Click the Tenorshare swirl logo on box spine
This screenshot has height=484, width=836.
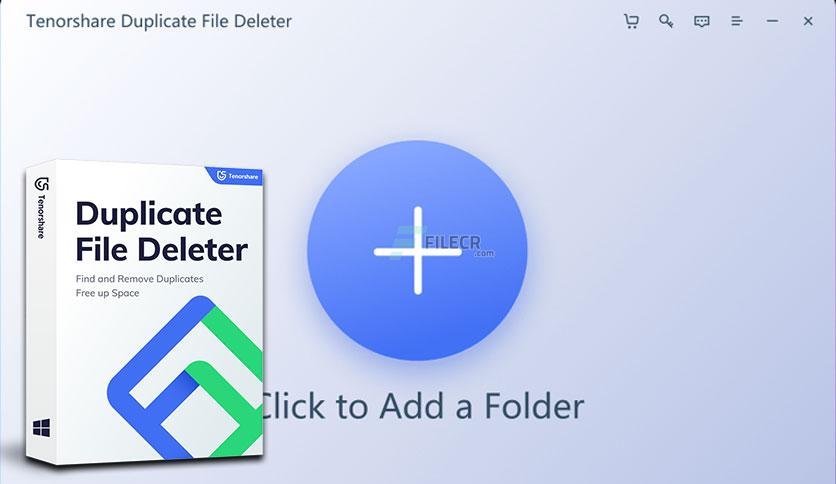point(42,184)
